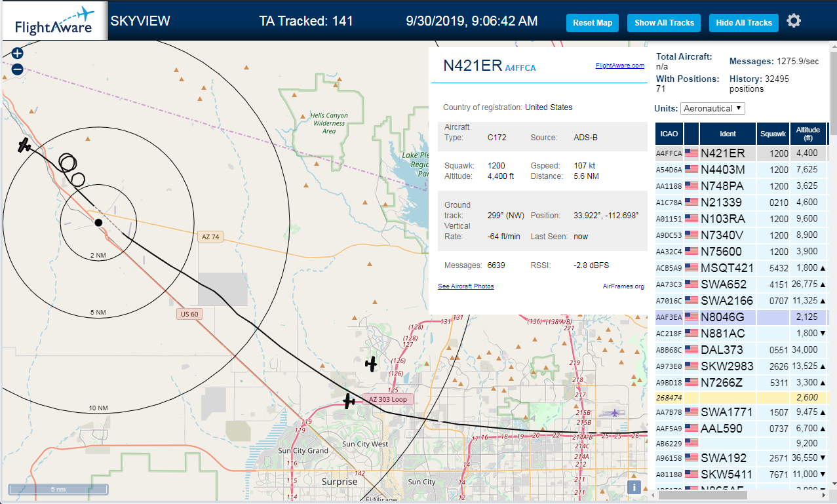Select the N881AC aircraft row
Image resolution: width=837 pixels, height=504 pixels.
tap(741, 334)
